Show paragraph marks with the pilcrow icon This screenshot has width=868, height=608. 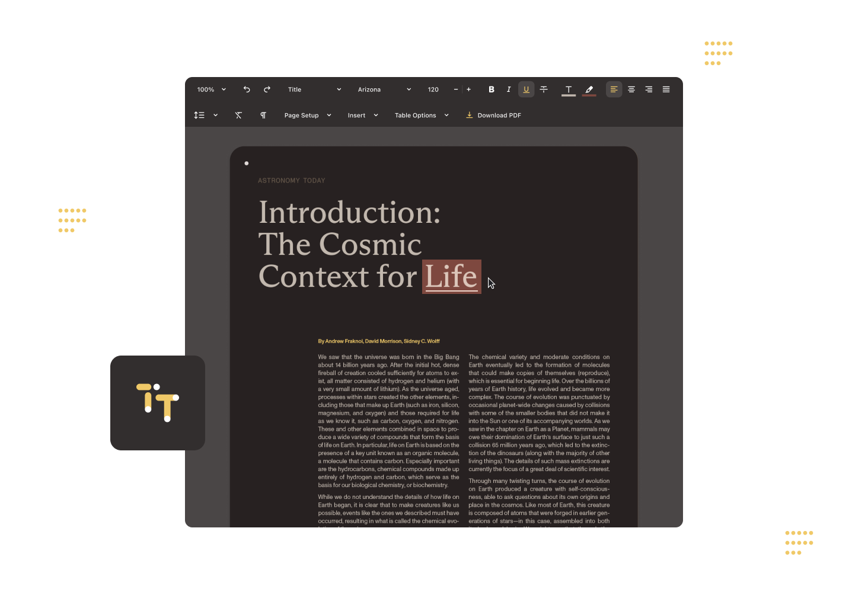coord(263,116)
